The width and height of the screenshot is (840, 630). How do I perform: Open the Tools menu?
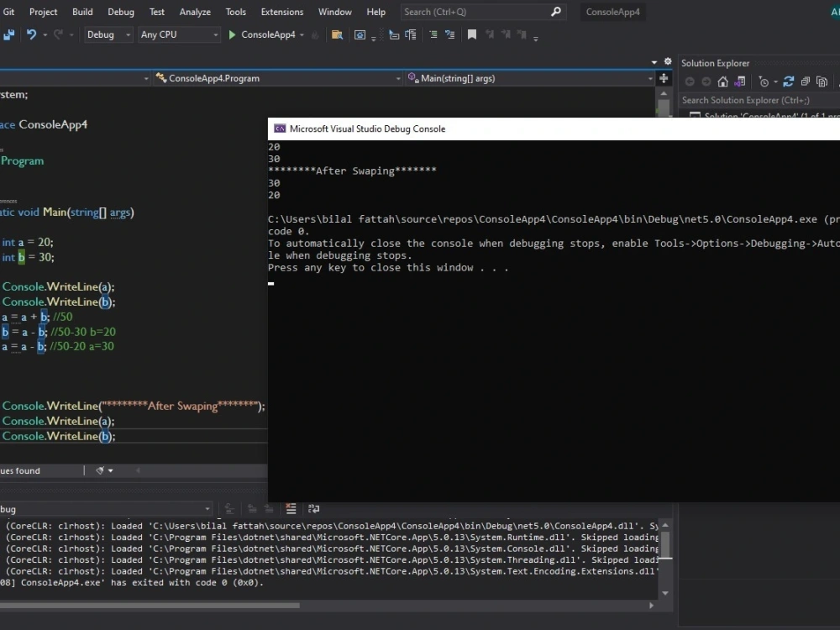point(236,11)
